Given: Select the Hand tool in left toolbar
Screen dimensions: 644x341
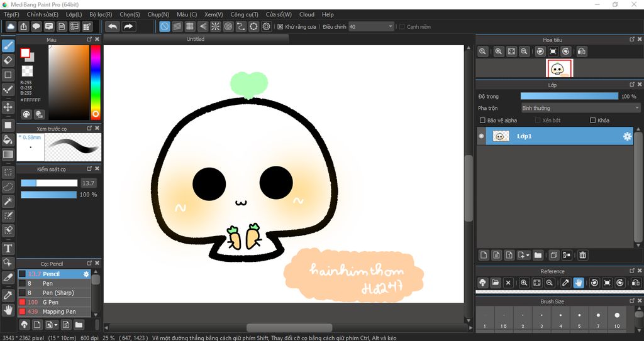Looking at the screenshot, I should 8,310.
